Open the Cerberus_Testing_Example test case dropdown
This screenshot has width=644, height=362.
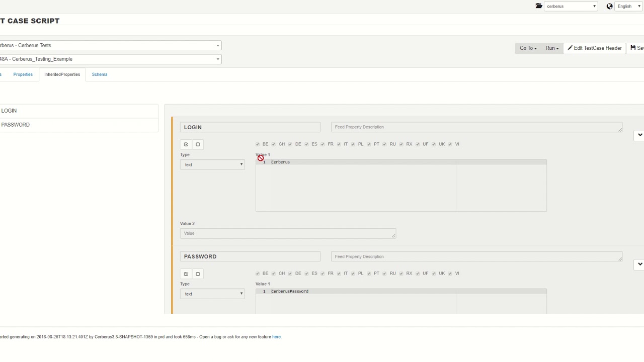[110, 59]
